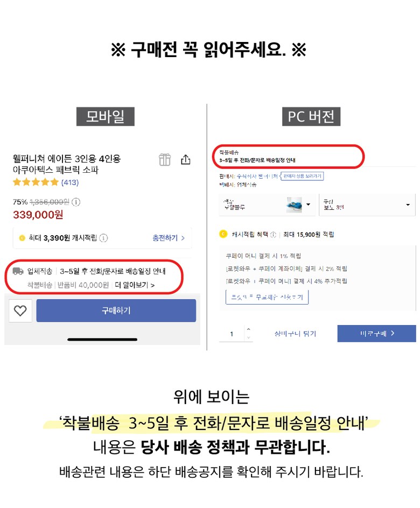Open the color option dropdown with sofa image

pos(267,204)
